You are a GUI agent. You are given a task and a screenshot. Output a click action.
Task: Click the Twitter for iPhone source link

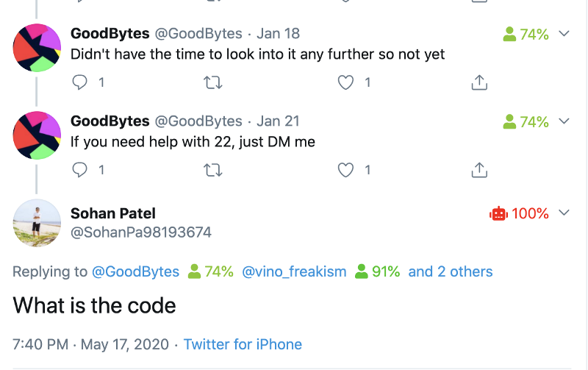(243, 344)
